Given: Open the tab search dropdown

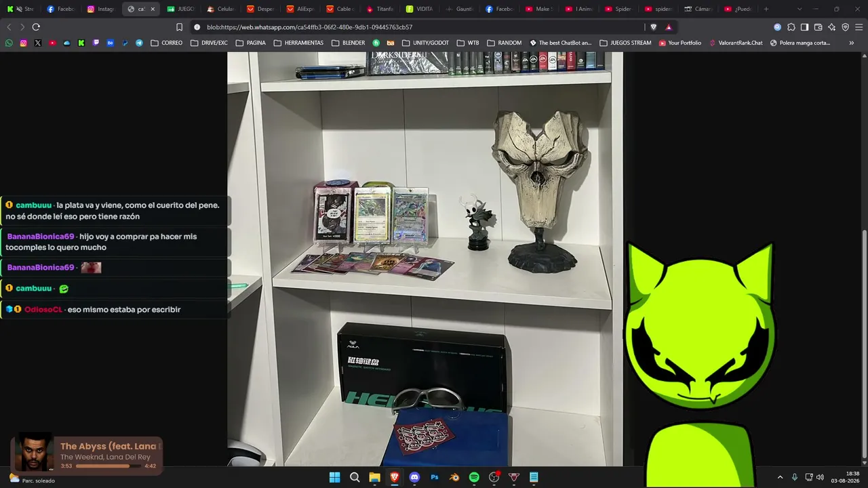Looking at the screenshot, I should tap(800, 9).
